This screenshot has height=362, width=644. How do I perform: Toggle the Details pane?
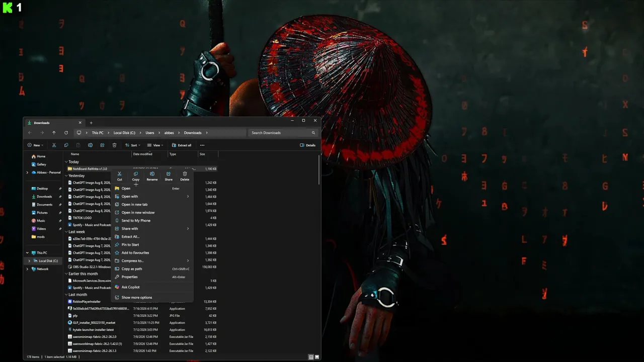(x=308, y=145)
